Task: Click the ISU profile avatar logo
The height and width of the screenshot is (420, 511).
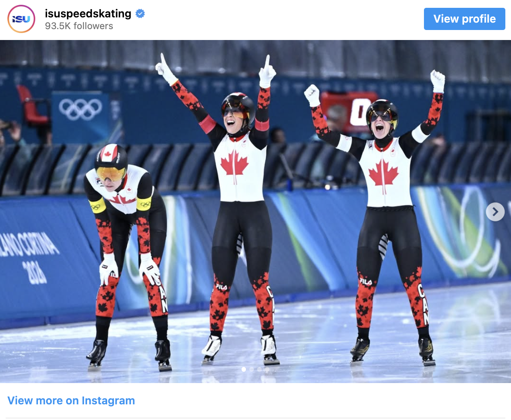Action: (x=21, y=19)
